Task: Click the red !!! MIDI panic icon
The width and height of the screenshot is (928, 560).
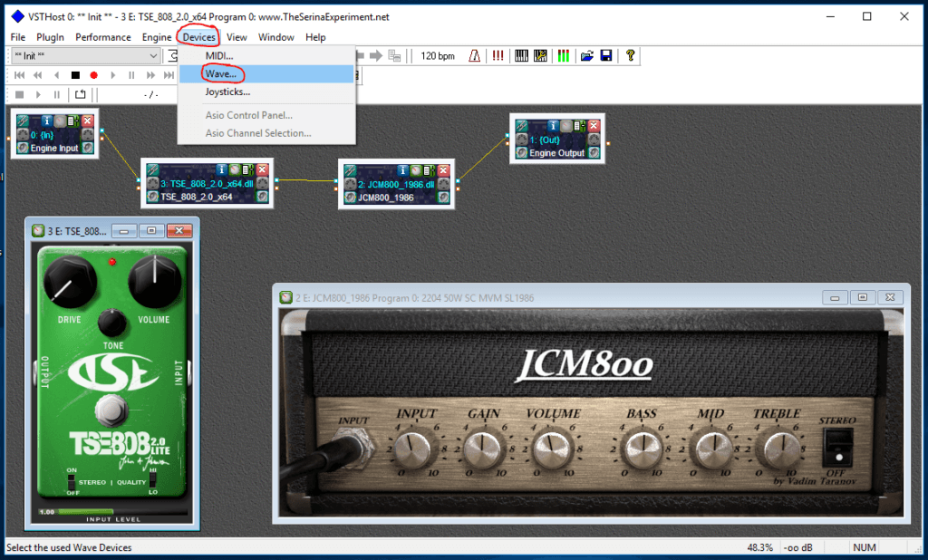Action: click(498, 55)
